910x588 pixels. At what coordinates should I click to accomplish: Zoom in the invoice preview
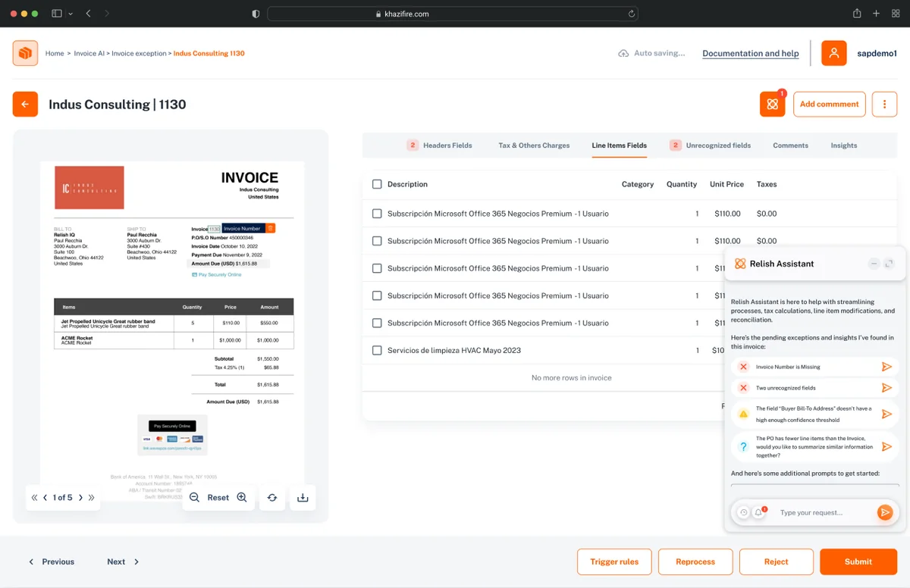[242, 498]
